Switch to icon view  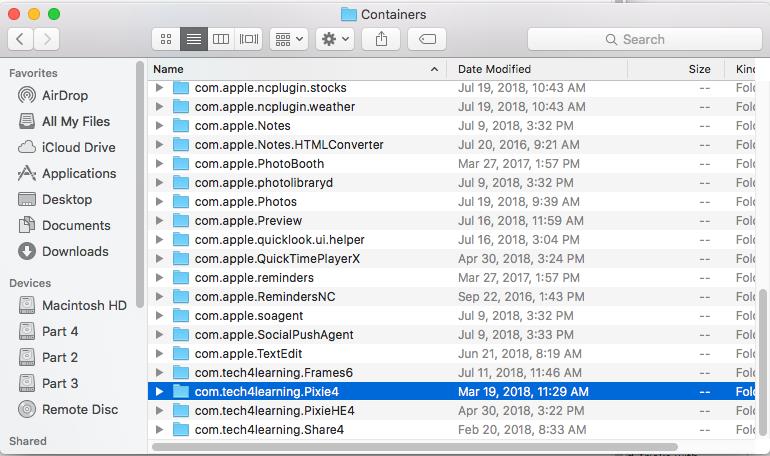click(166, 39)
